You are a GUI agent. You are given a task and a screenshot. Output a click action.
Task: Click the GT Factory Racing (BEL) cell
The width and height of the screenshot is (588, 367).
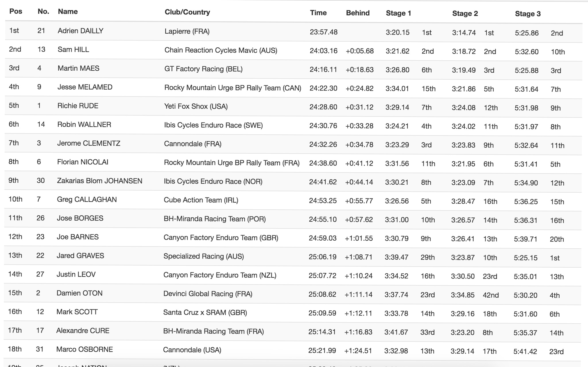click(x=203, y=69)
